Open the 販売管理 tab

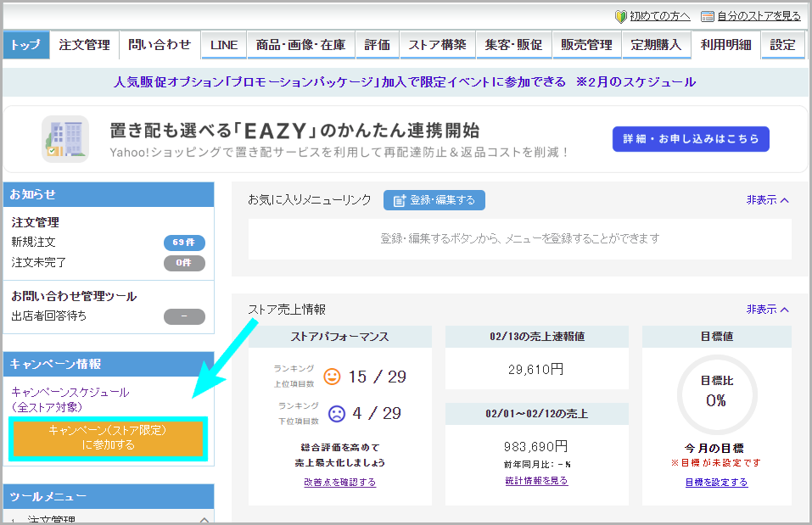click(x=587, y=45)
